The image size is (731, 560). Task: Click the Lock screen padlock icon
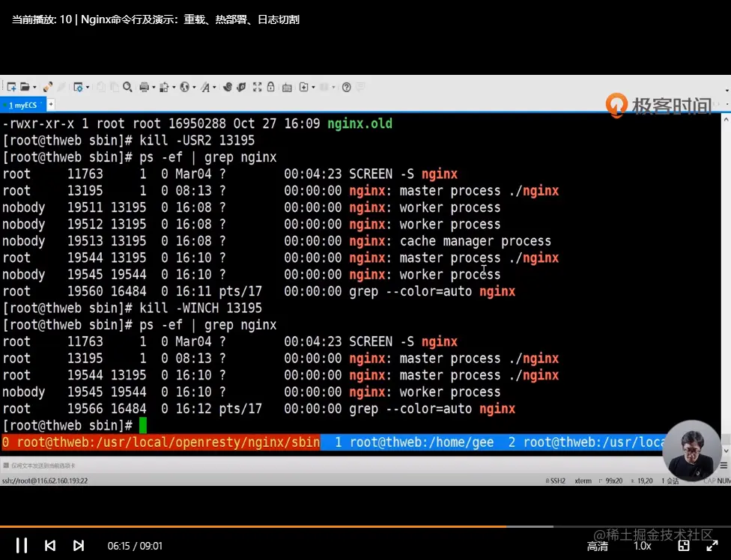270,87
